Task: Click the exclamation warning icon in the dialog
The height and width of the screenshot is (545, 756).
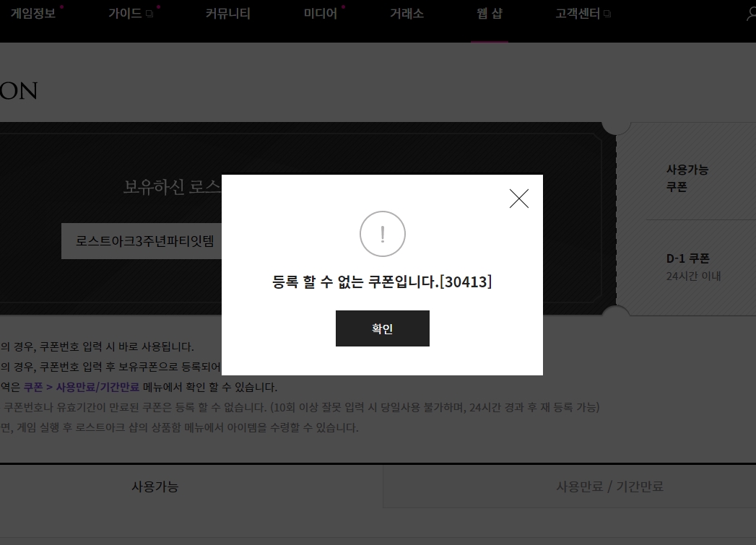Action: pos(382,234)
